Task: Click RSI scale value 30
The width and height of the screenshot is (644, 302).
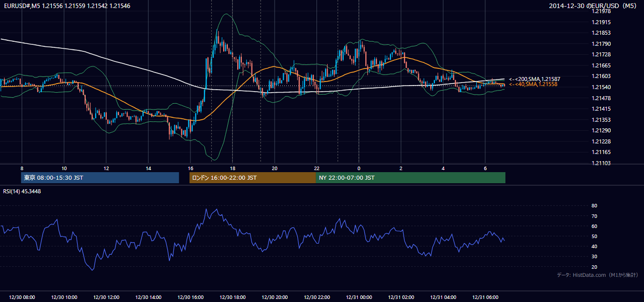Action: point(594,257)
